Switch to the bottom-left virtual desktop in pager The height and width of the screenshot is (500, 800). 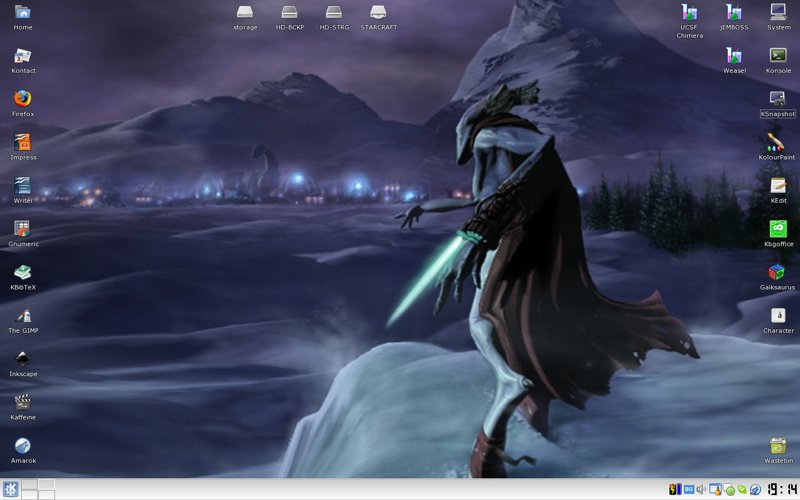29,494
